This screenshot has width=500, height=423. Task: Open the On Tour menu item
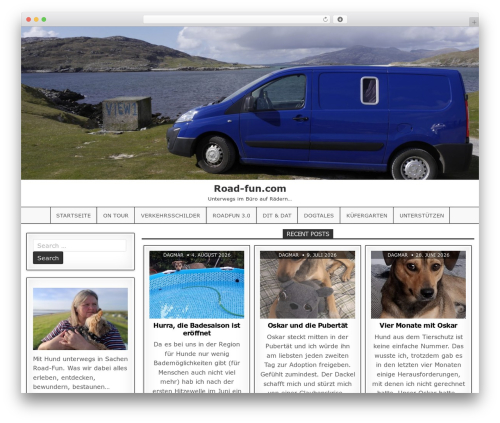[116, 215]
